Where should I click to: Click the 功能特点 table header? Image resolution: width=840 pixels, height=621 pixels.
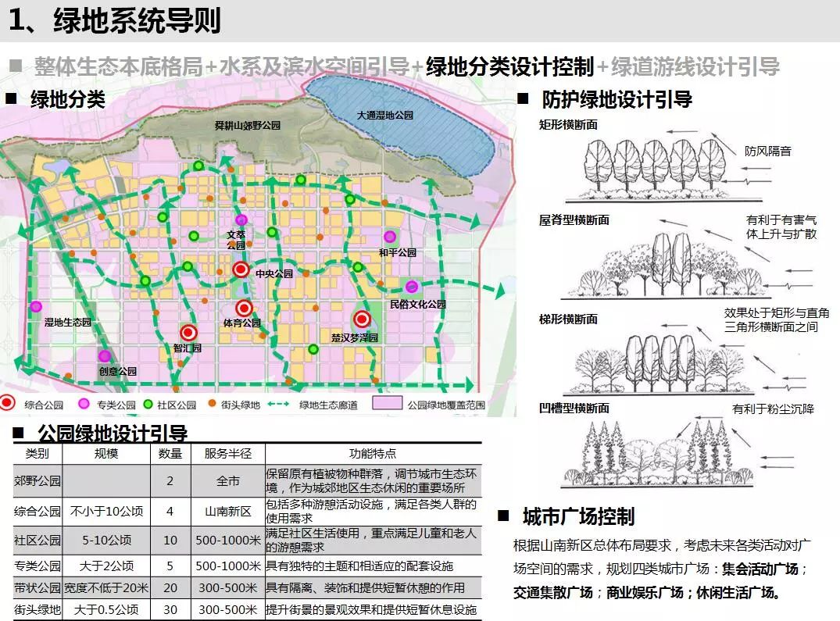[373, 453]
